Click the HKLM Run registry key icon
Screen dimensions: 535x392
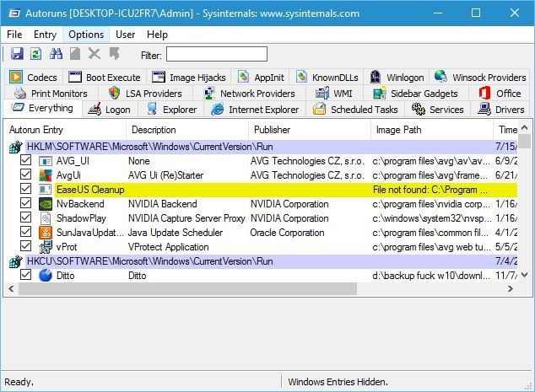pos(16,147)
